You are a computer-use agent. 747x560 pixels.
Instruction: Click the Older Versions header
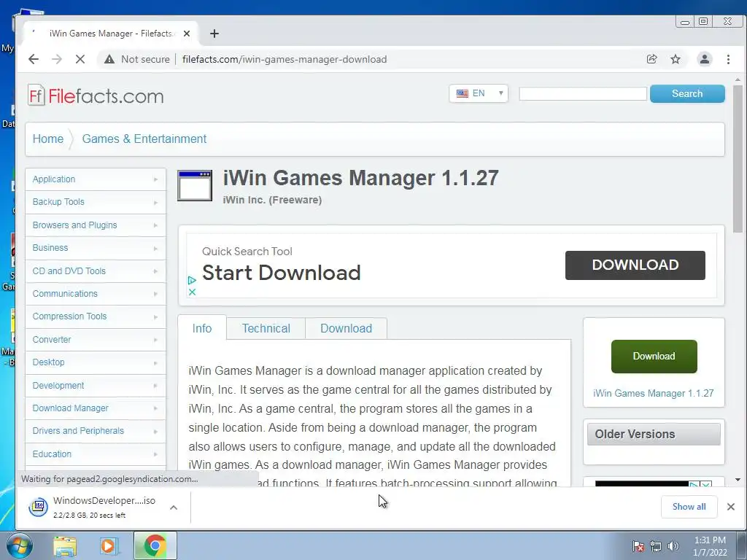654,435
